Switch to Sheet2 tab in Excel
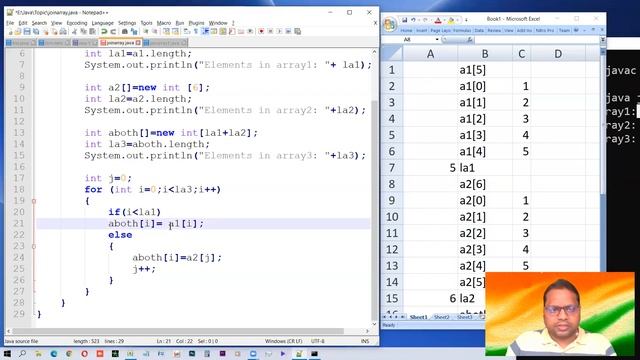This screenshot has height=360, width=640. pyautogui.click(x=442, y=317)
